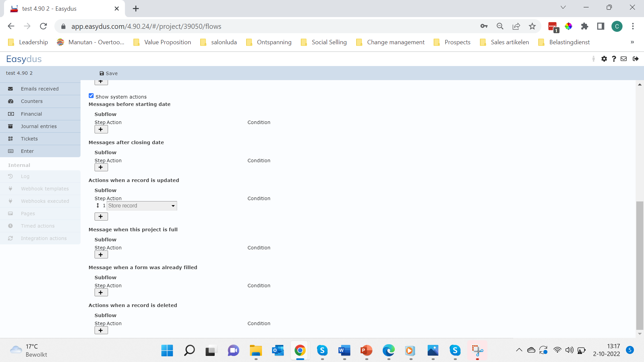Open Outlook from the taskbar

tap(278, 351)
